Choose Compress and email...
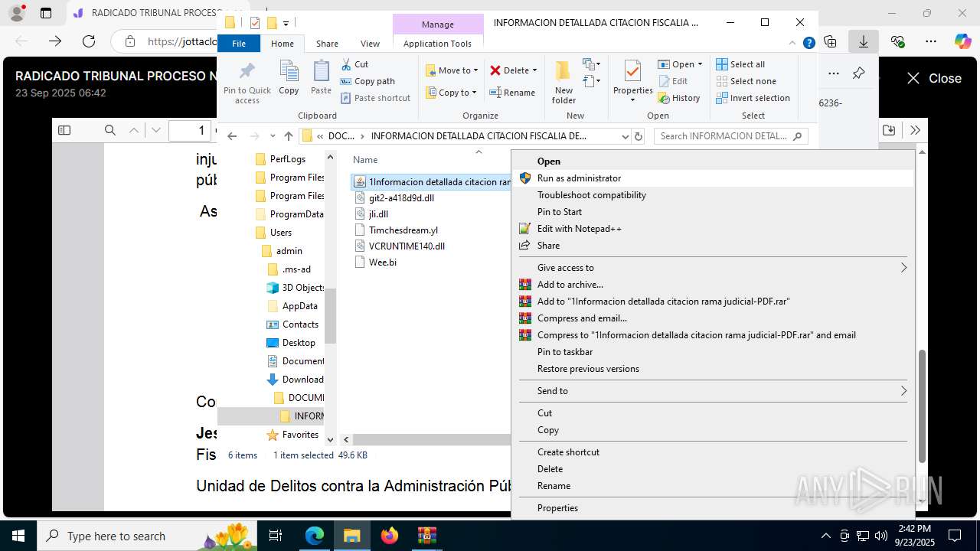This screenshot has height=551, width=980. click(x=713, y=318)
